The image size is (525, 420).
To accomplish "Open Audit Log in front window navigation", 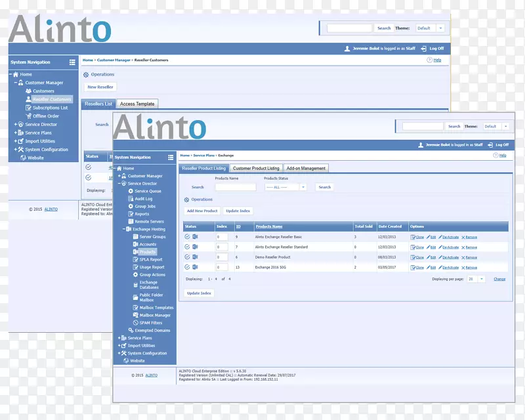I will coord(143,199).
